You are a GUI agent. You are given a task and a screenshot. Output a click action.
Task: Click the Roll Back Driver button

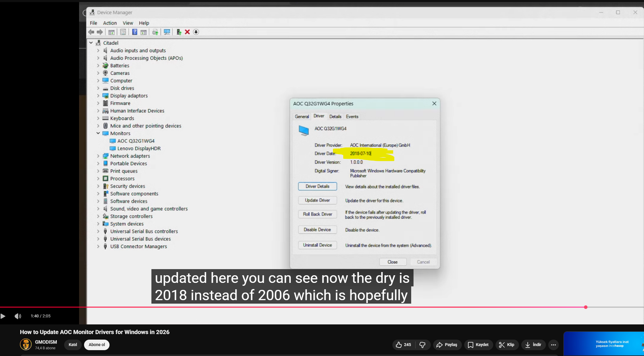[317, 214]
